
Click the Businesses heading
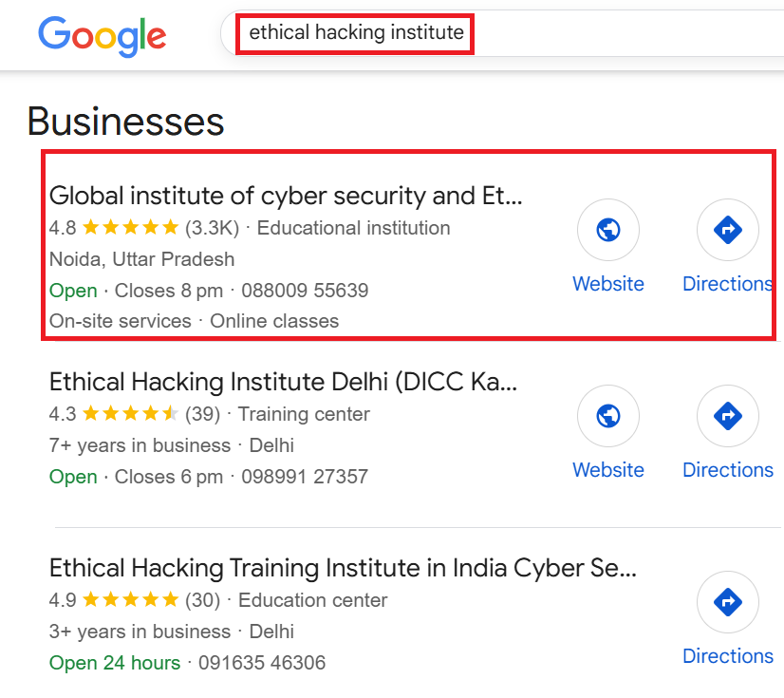tap(126, 122)
